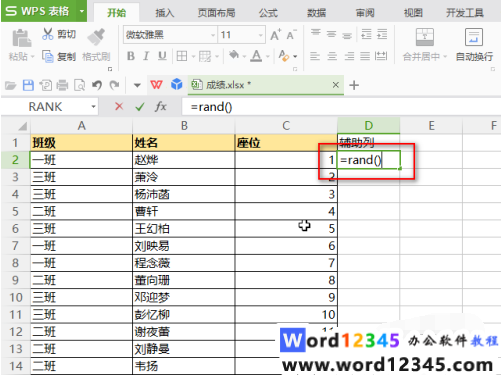Open print preview icon

[x=79, y=86]
